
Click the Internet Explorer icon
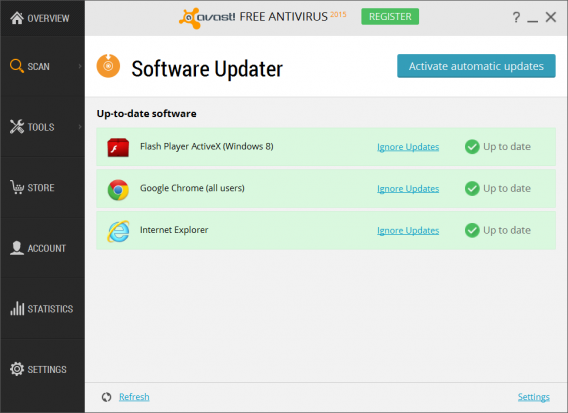[118, 231]
